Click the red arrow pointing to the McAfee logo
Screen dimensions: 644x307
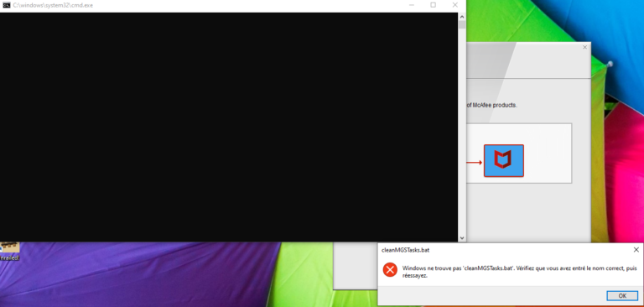[475, 163]
